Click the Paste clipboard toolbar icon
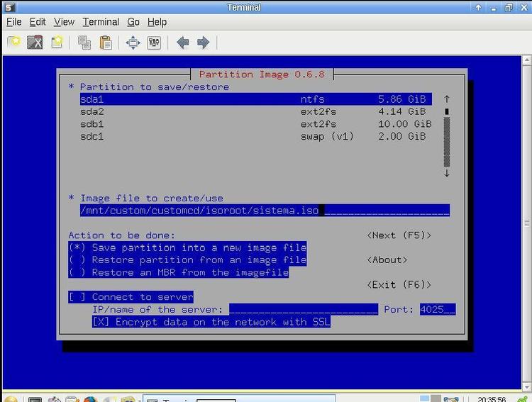 point(106,43)
